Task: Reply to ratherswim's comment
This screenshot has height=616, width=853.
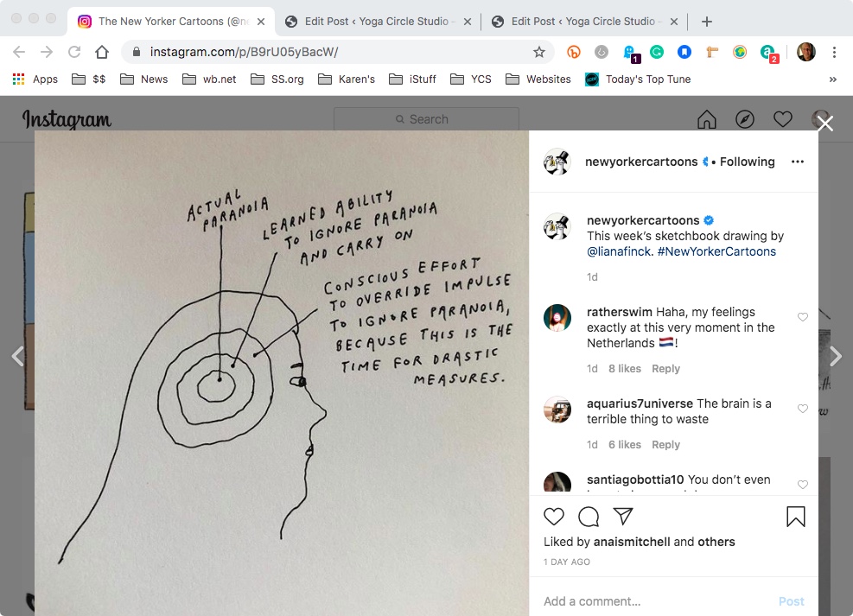Action: 665,369
